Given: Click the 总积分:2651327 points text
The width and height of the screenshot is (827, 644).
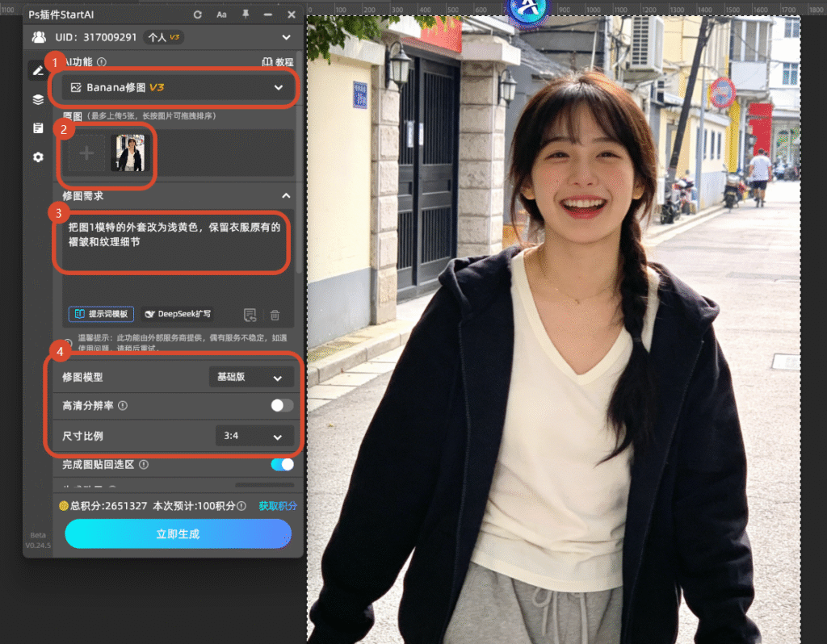Looking at the screenshot, I should point(109,506).
